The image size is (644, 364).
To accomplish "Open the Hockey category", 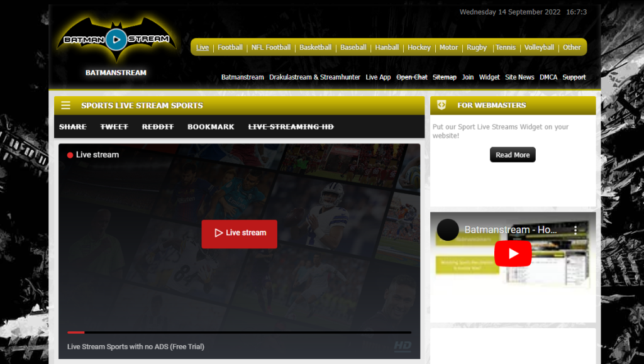I will (x=419, y=48).
